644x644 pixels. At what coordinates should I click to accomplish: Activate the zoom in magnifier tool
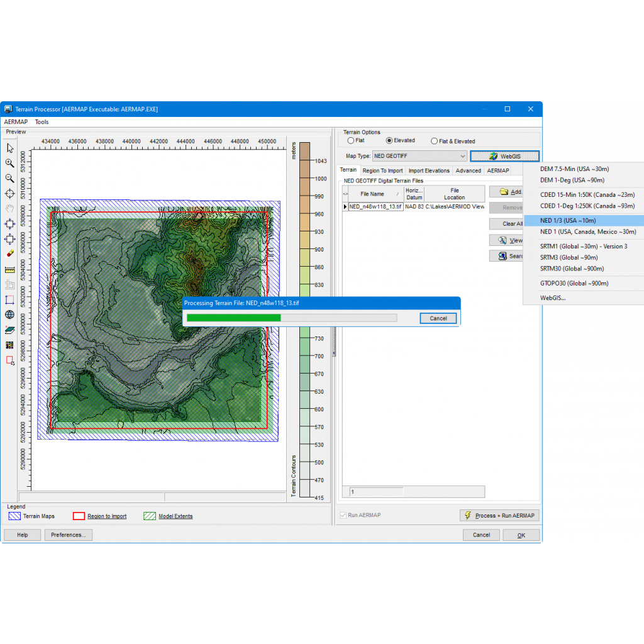point(10,163)
